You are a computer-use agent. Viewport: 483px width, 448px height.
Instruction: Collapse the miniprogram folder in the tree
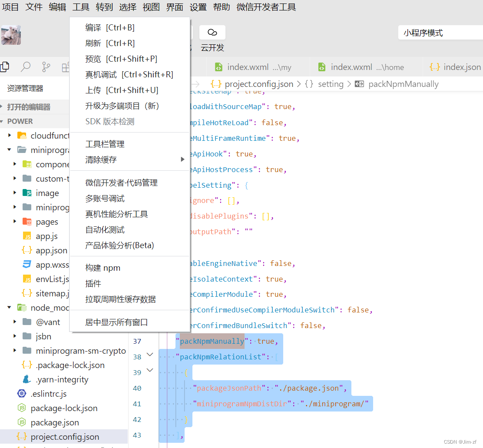(x=10, y=150)
